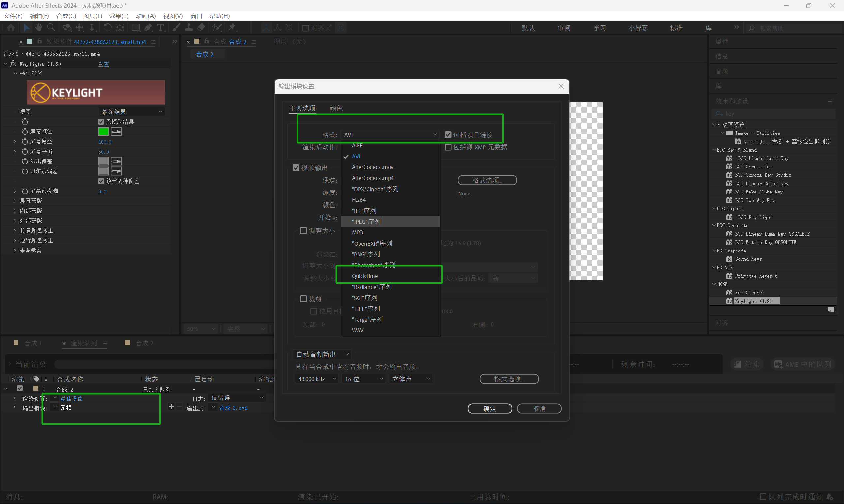The height and width of the screenshot is (504, 844).
Task: Click eyedropper next to 屏幕颜色 swatch
Action: (116, 132)
